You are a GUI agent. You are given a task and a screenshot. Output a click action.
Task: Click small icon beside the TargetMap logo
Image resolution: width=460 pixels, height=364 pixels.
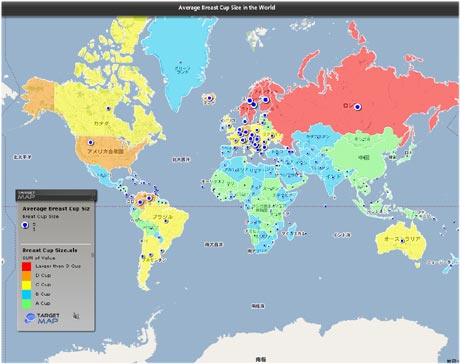click(76, 316)
